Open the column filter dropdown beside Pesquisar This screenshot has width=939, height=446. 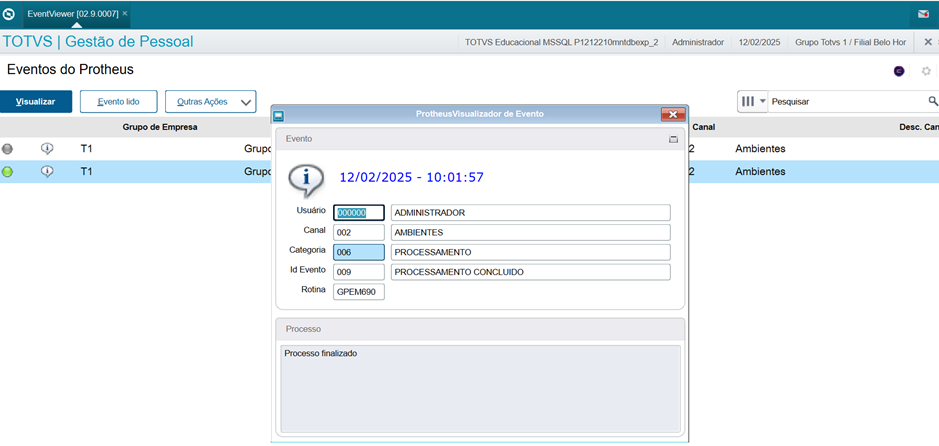pos(753,102)
